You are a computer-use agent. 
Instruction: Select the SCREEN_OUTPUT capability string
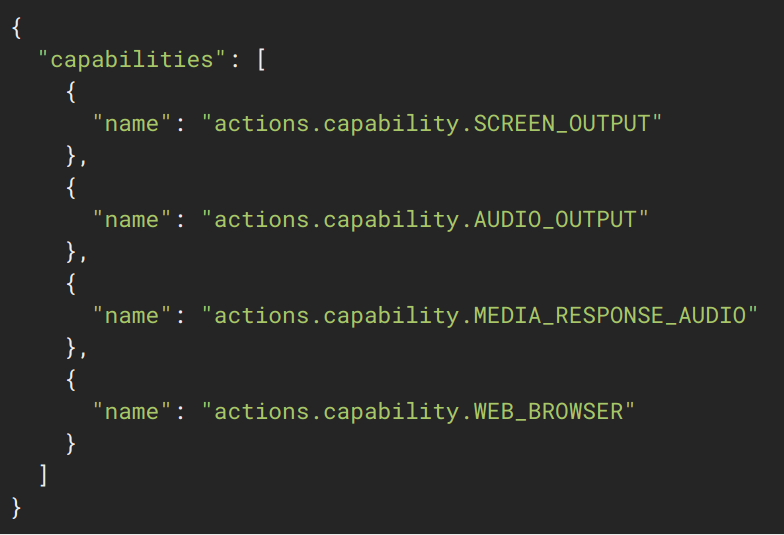[432, 123]
